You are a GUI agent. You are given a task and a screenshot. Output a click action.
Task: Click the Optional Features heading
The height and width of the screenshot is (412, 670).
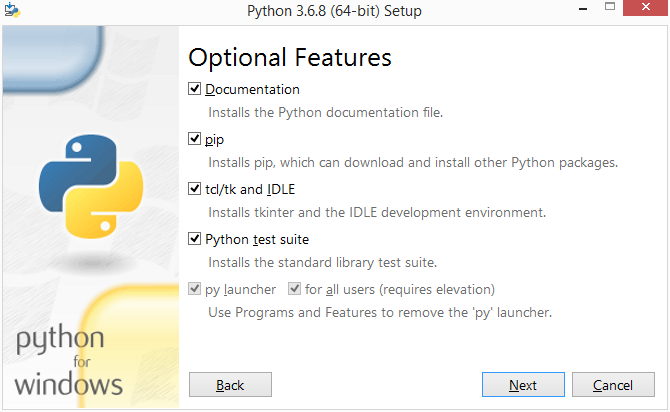point(290,58)
